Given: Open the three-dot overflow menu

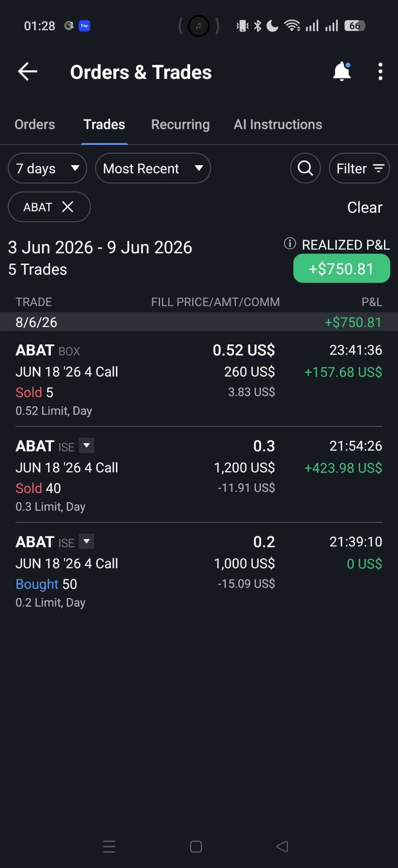Looking at the screenshot, I should pos(380,72).
